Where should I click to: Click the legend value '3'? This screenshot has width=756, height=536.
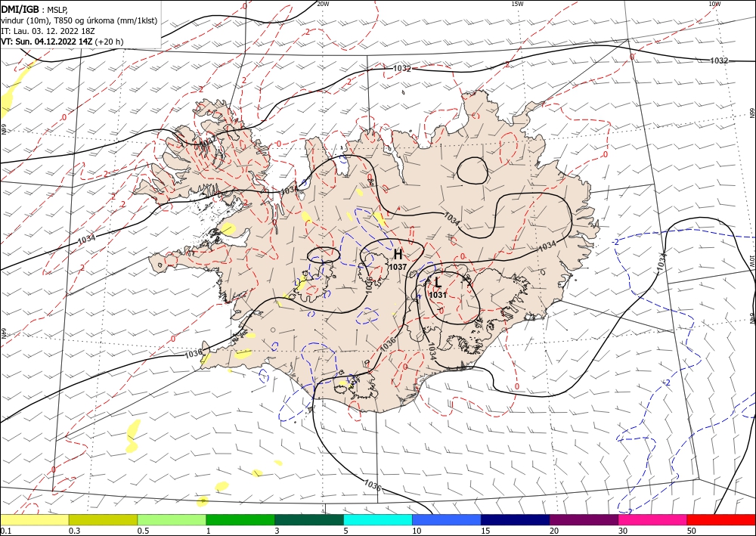point(277,531)
